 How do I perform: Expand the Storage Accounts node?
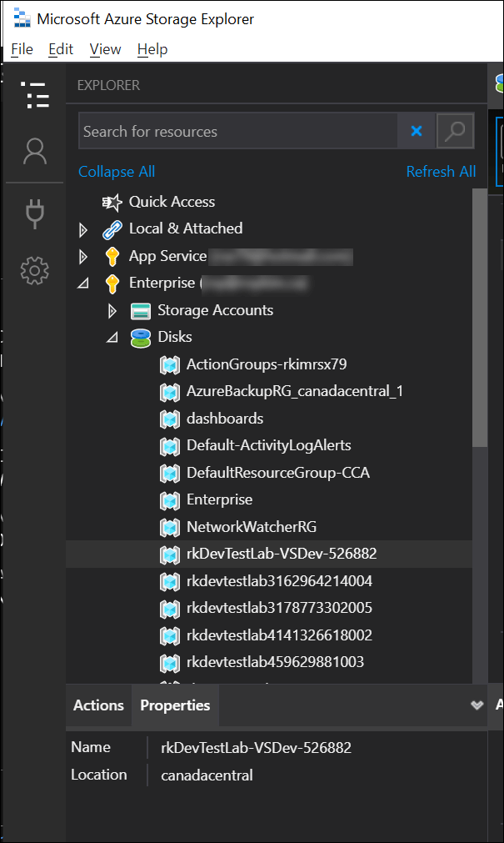[x=112, y=310]
